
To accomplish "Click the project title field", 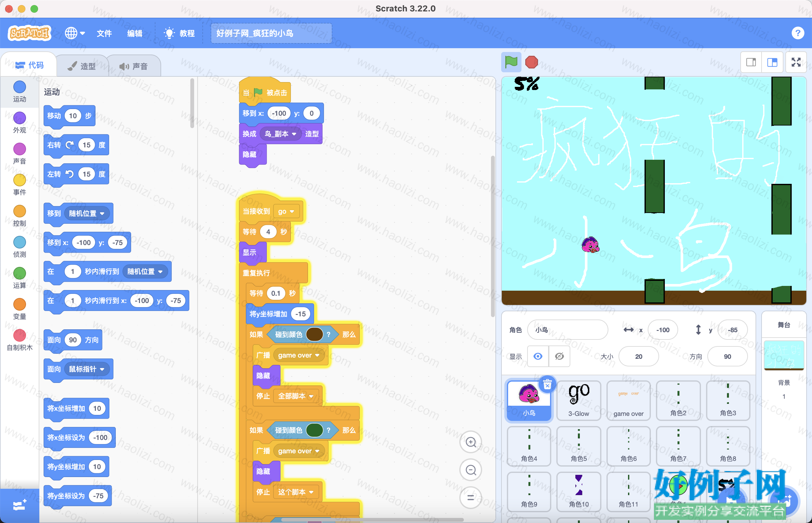I will click(x=271, y=33).
